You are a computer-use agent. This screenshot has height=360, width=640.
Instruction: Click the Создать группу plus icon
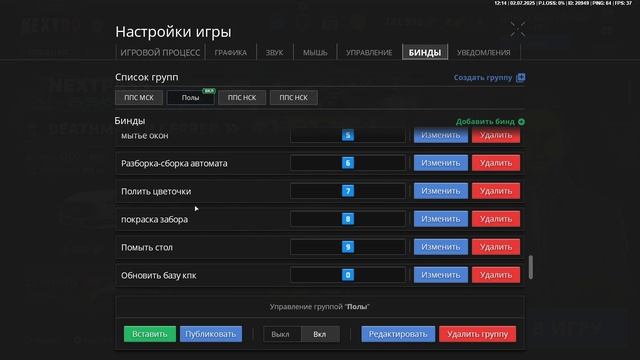(520, 78)
